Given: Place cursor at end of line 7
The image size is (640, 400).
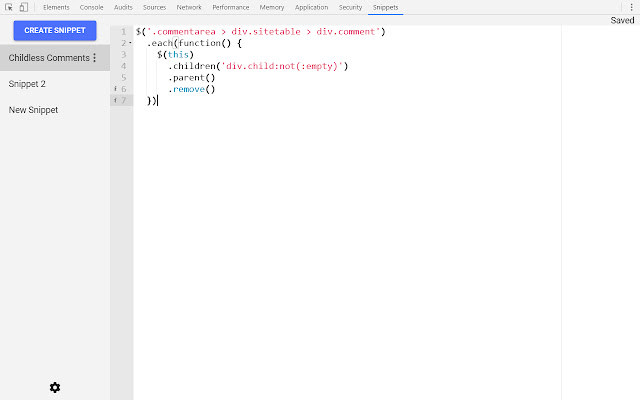Looking at the screenshot, I should (158, 101).
